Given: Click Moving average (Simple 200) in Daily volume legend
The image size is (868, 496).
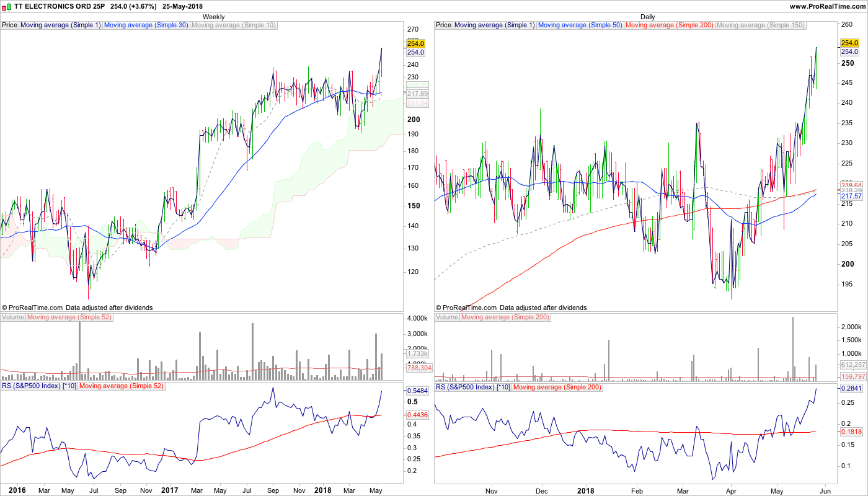Looking at the screenshot, I should point(505,317).
